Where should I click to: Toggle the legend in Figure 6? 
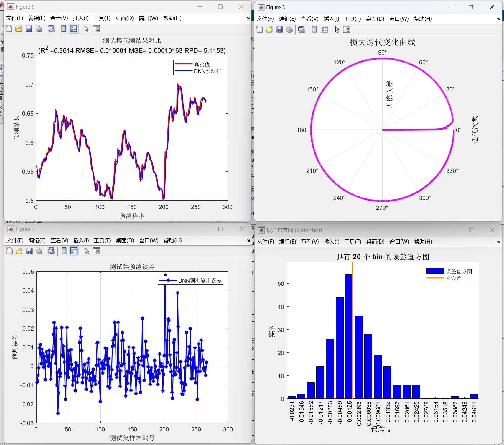pos(73,29)
